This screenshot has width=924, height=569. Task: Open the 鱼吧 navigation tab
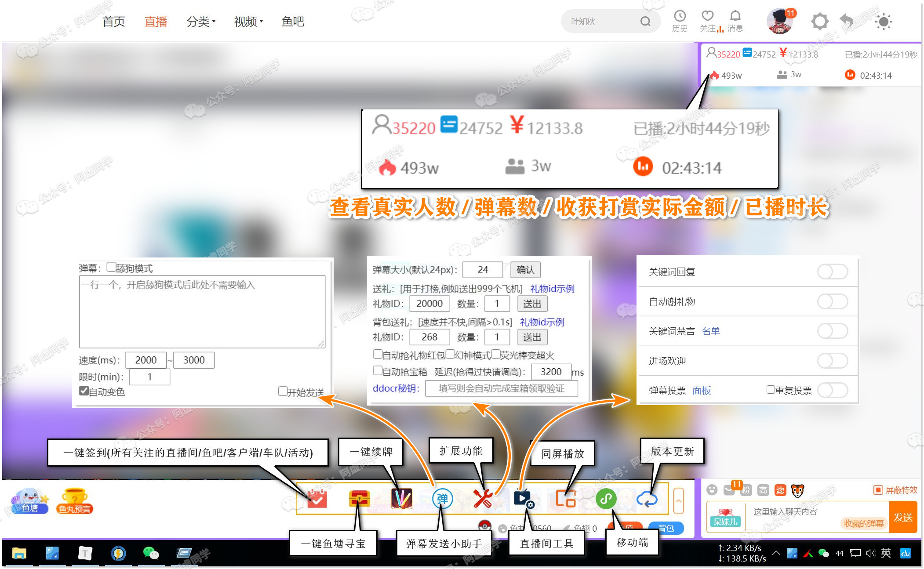point(293,22)
